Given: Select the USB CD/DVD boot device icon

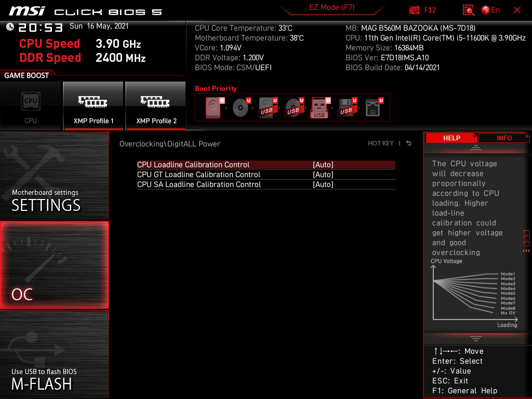Looking at the screenshot, I should pyautogui.click(x=293, y=107).
